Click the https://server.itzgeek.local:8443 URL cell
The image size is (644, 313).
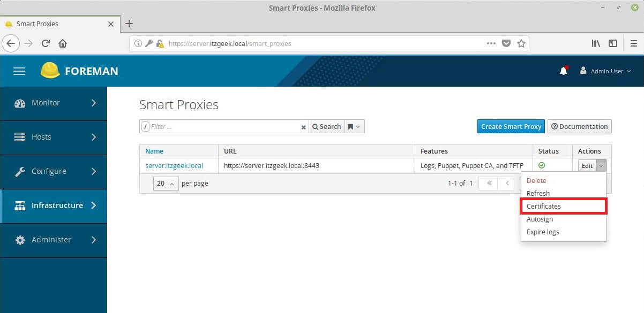317,166
